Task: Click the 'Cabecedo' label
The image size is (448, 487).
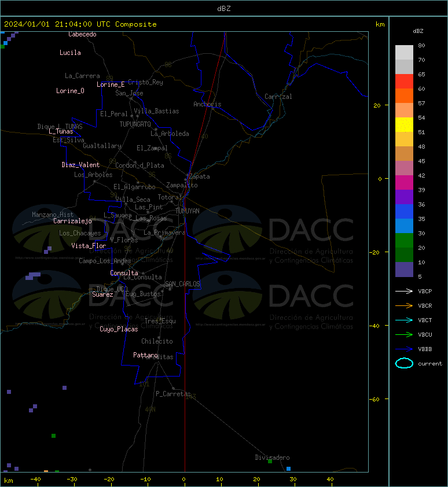Action: tap(82, 34)
